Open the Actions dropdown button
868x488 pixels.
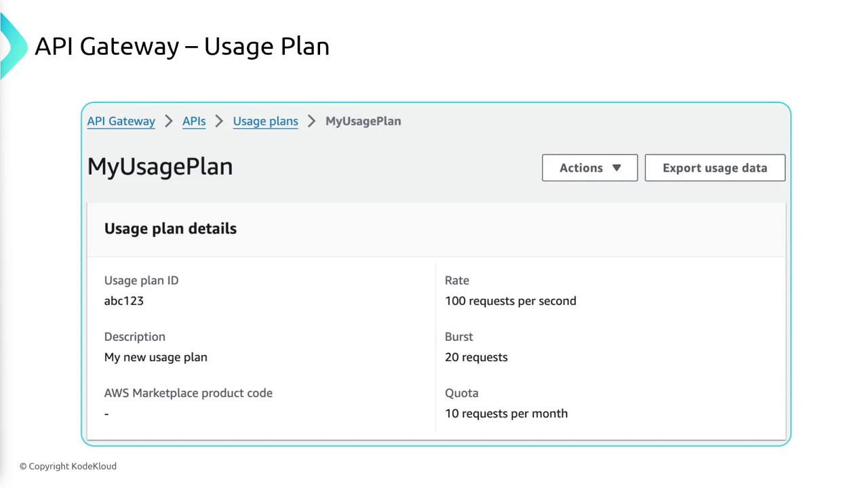click(589, 168)
